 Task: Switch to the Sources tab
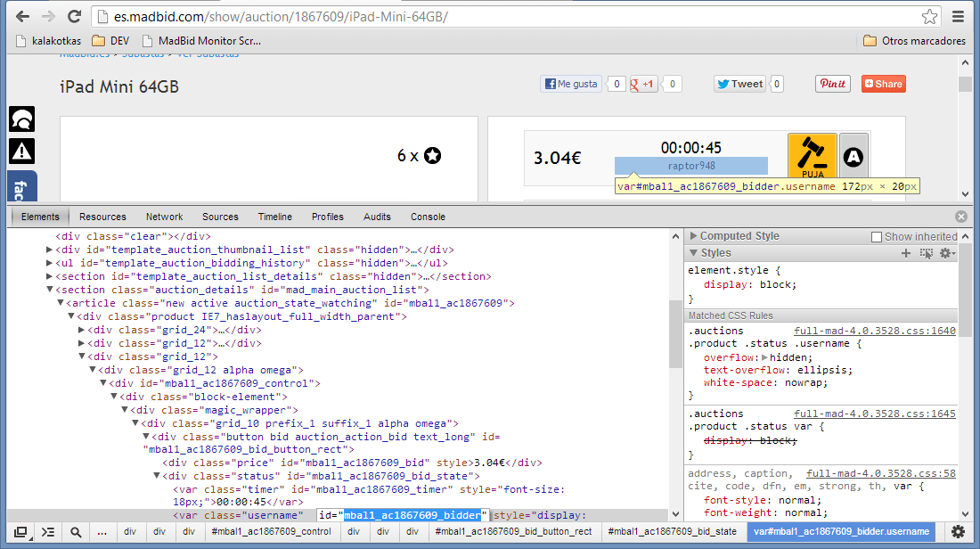(x=220, y=217)
